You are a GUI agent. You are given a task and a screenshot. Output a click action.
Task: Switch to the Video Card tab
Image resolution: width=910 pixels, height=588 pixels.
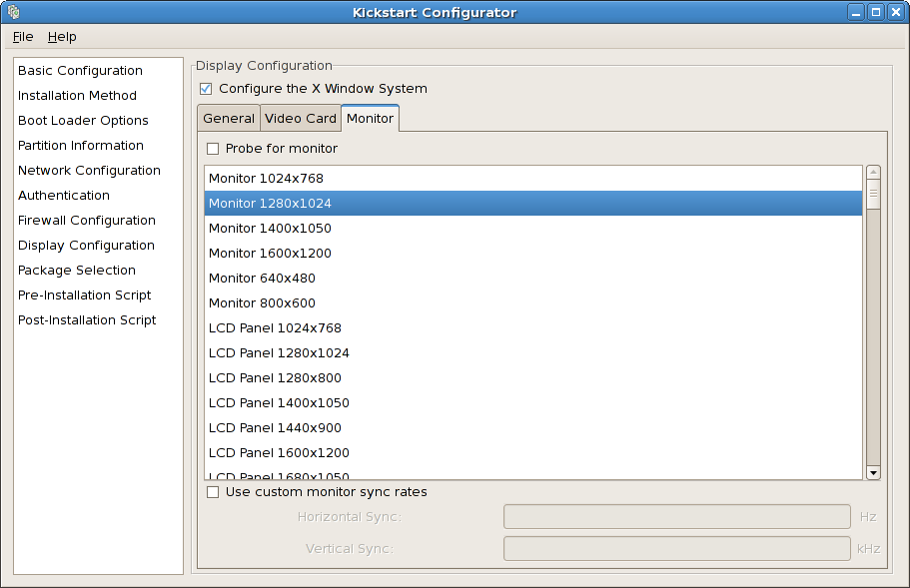[x=300, y=118]
